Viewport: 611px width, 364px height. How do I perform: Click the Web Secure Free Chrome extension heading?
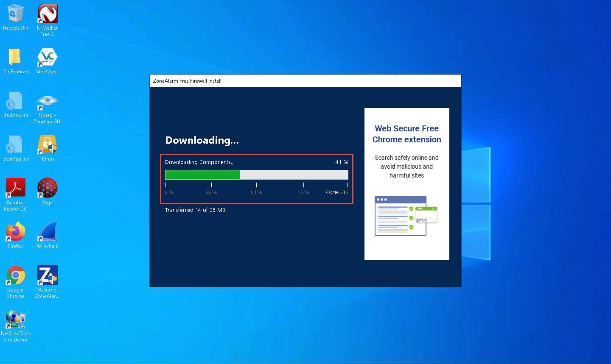pos(406,134)
